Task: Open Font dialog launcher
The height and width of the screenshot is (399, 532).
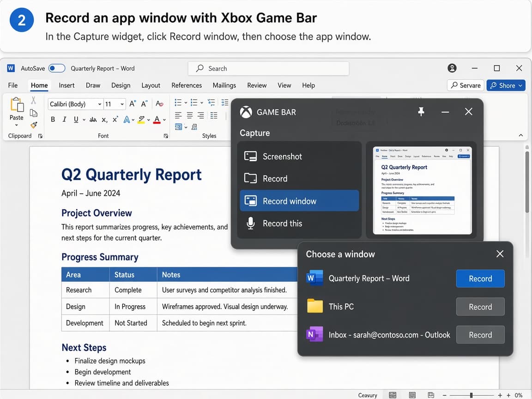Action: pos(166,136)
